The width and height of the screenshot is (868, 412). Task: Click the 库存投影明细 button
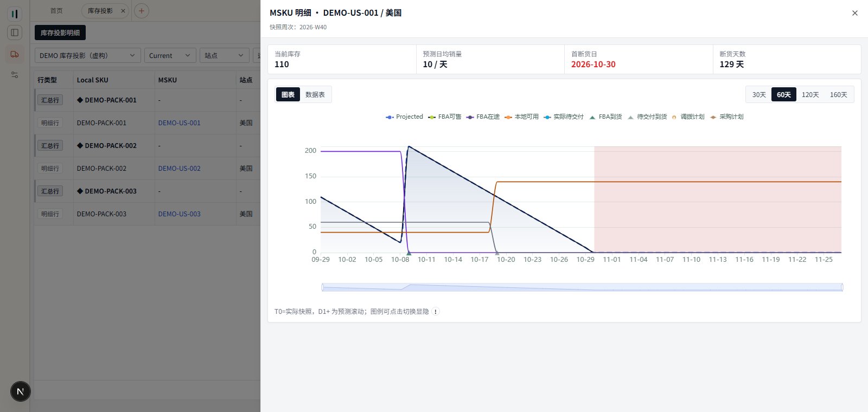coord(60,33)
